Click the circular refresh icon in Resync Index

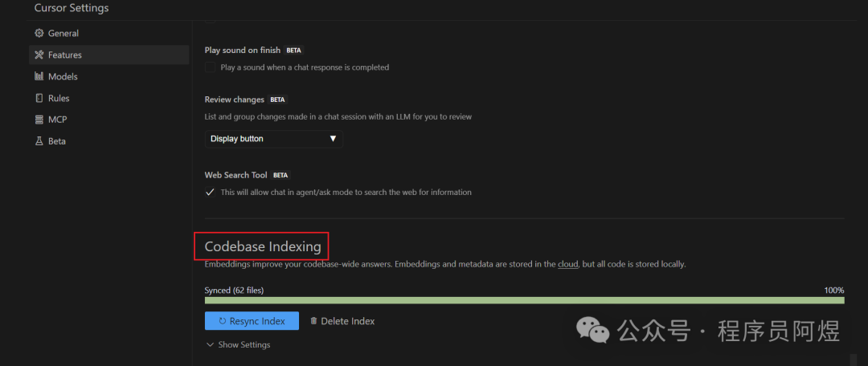(x=221, y=321)
